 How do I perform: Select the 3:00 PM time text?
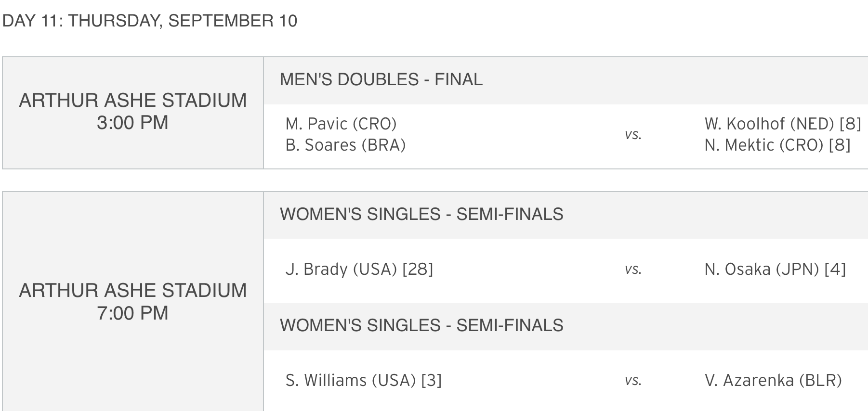(x=132, y=123)
